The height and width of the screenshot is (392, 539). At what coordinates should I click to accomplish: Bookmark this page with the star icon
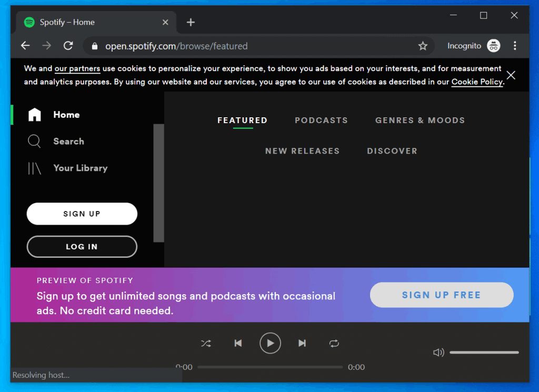pyautogui.click(x=423, y=46)
